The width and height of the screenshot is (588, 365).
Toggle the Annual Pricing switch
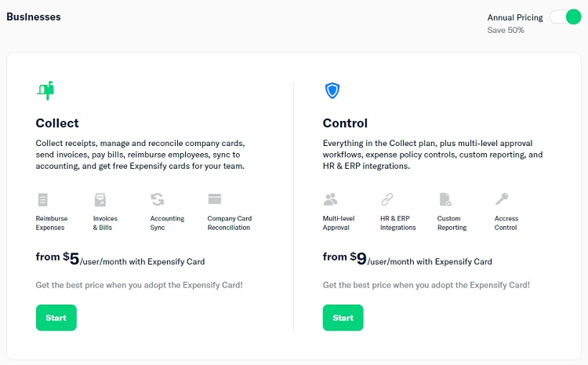coord(565,17)
